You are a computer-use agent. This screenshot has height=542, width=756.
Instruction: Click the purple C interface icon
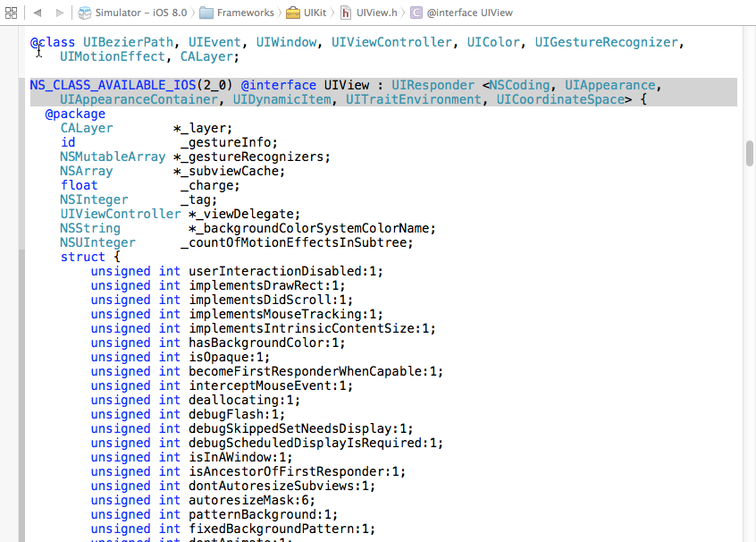pos(416,13)
